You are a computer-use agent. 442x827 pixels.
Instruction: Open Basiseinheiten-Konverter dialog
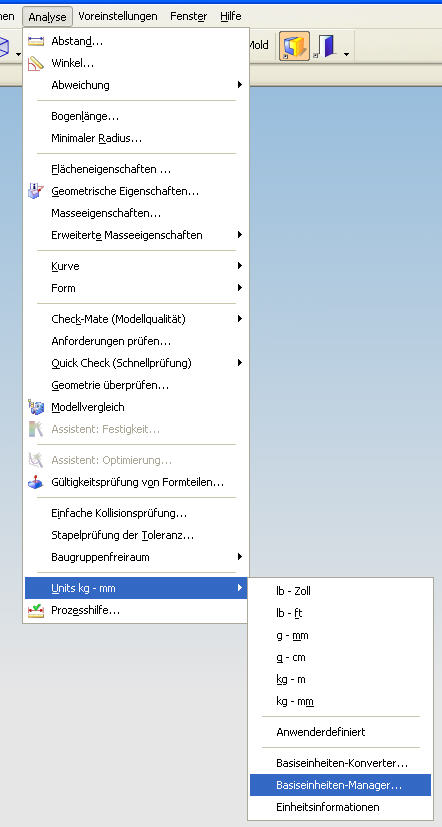[340, 763]
